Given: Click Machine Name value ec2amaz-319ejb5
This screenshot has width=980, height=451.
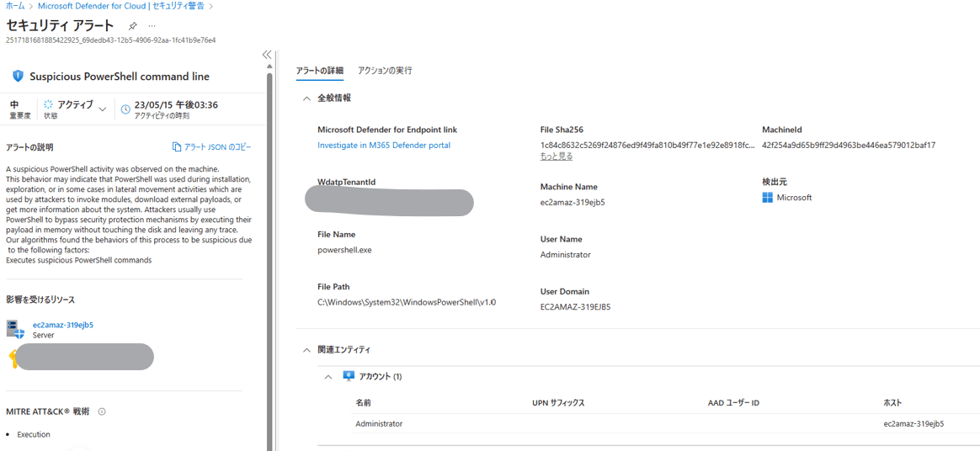Looking at the screenshot, I should coord(572,203).
